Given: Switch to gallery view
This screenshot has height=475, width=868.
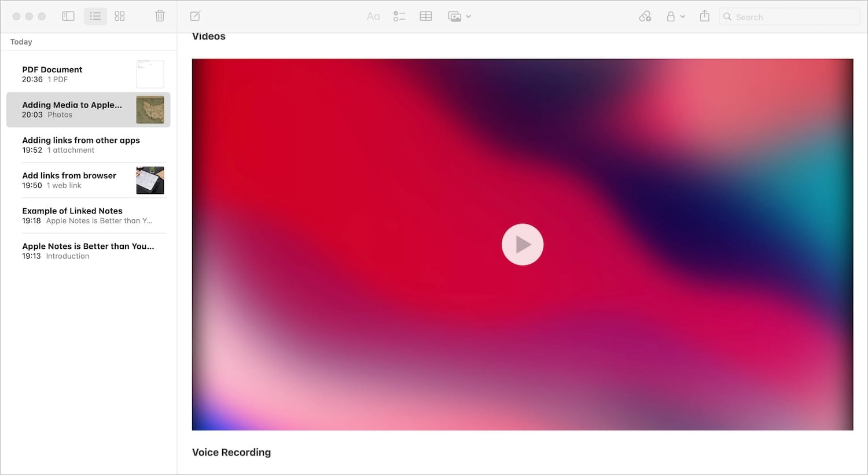Looking at the screenshot, I should (x=120, y=16).
